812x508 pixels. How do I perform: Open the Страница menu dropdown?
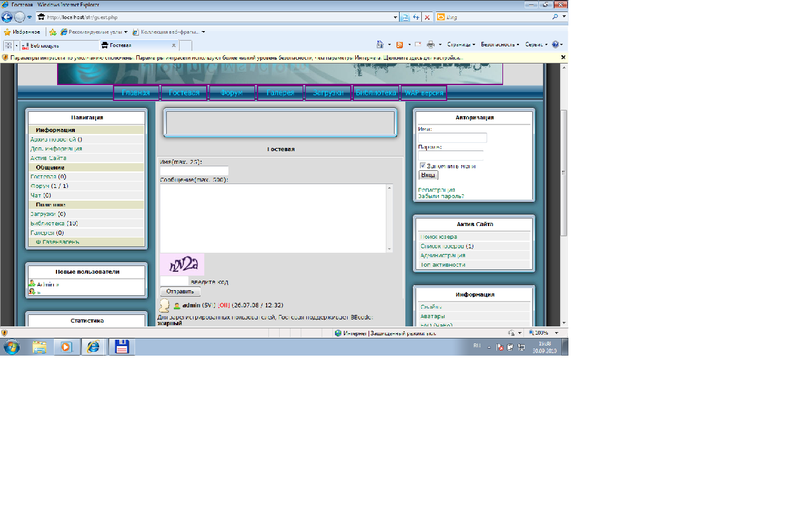(x=461, y=45)
